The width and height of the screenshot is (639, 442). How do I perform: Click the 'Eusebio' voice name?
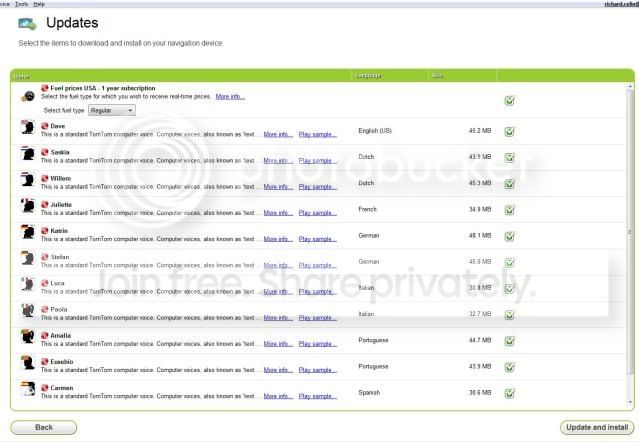pyautogui.click(x=62, y=362)
